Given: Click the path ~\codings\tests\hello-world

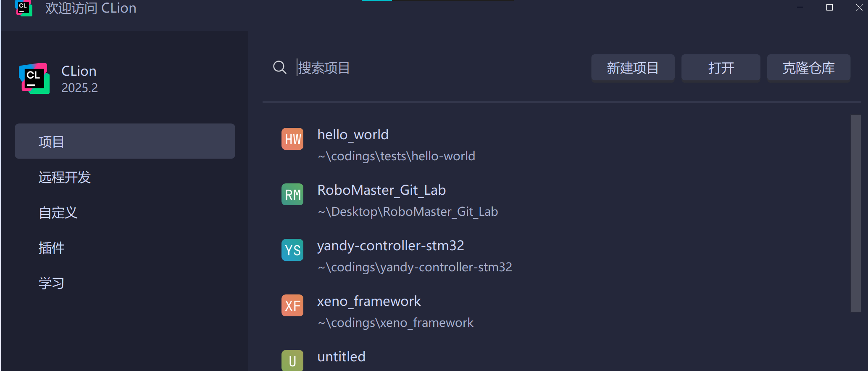Looking at the screenshot, I should pos(397,156).
